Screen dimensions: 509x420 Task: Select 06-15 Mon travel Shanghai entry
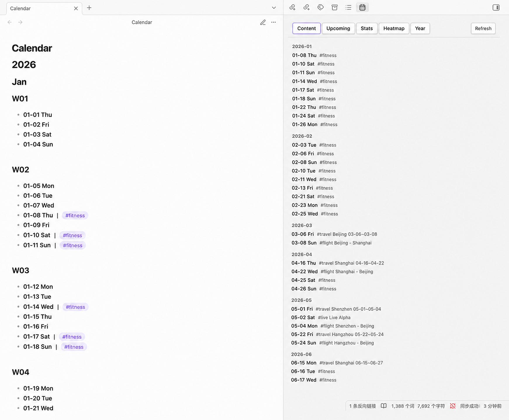coord(337,363)
